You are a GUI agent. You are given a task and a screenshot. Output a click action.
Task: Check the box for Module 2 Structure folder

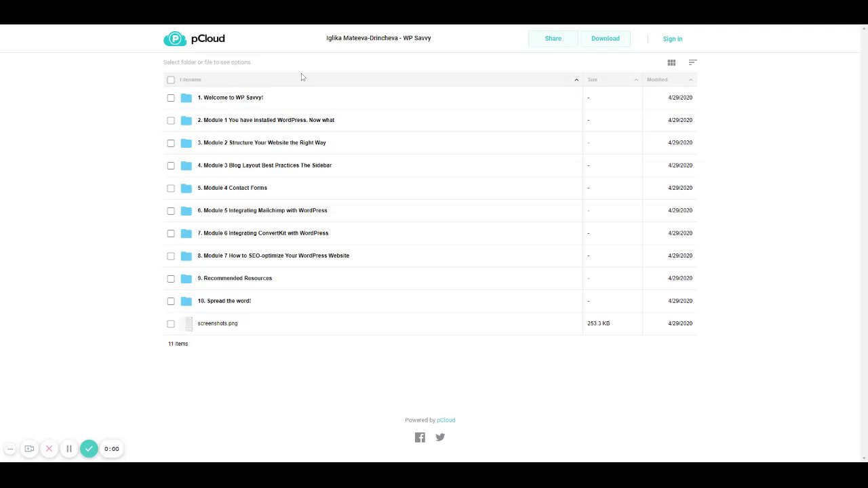click(171, 143)
